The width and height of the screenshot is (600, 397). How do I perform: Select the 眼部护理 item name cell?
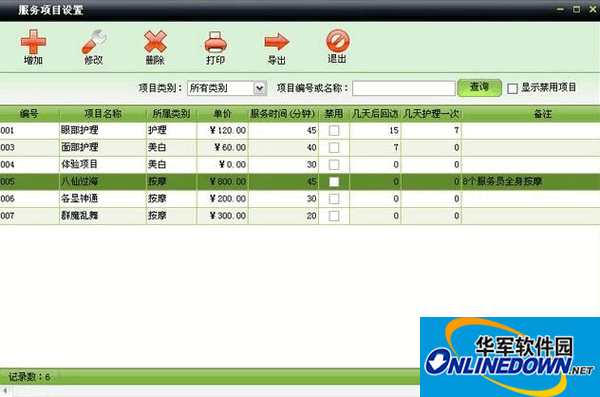click(x=103, y=130)
